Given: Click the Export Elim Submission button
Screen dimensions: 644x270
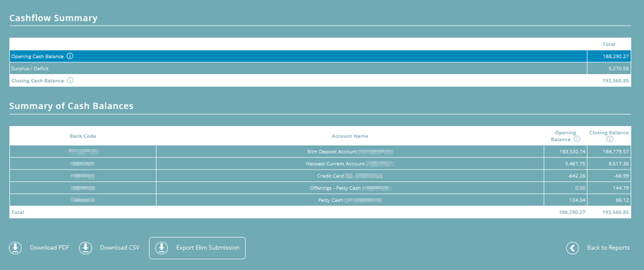Looking at the screenshot, I should (x=197, y=248).
